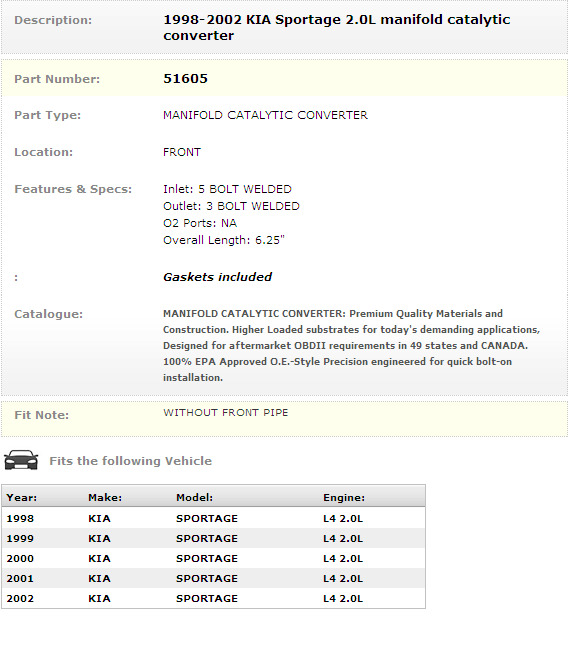The height and width of the screenshot is (660, 570).
Task: Select the 1998 KIA Sportage row
Action: coord(213,519)
